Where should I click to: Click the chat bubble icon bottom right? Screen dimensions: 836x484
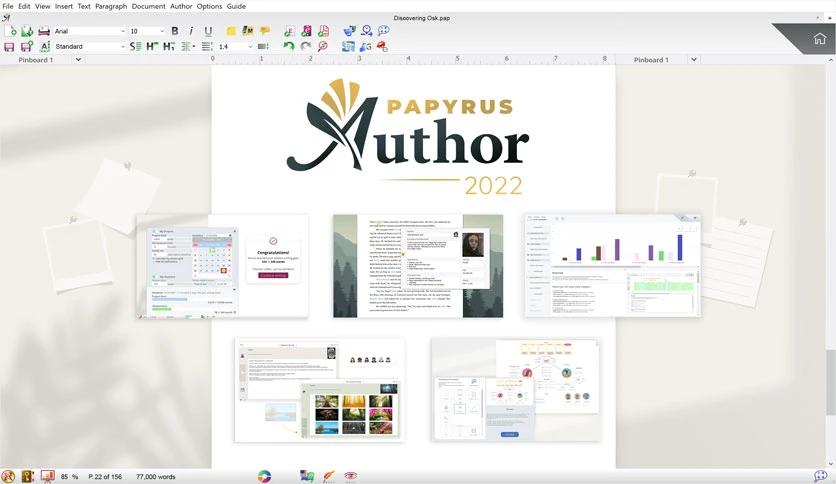[821, 476]
